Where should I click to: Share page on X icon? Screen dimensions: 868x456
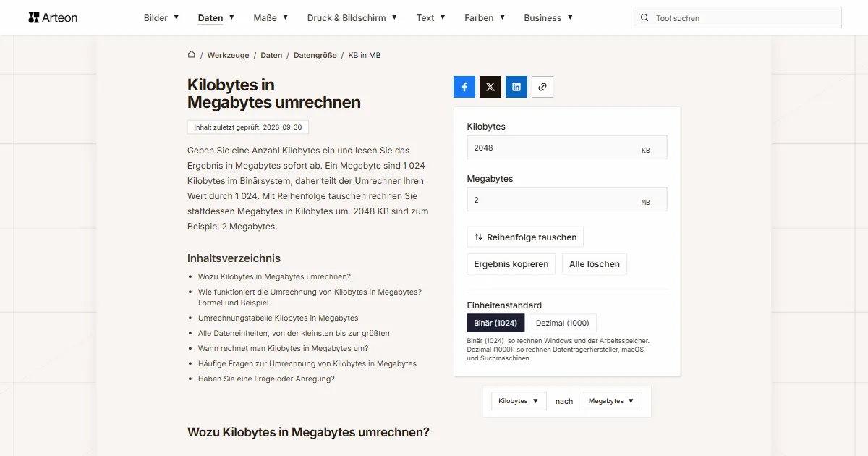point(490,87)
